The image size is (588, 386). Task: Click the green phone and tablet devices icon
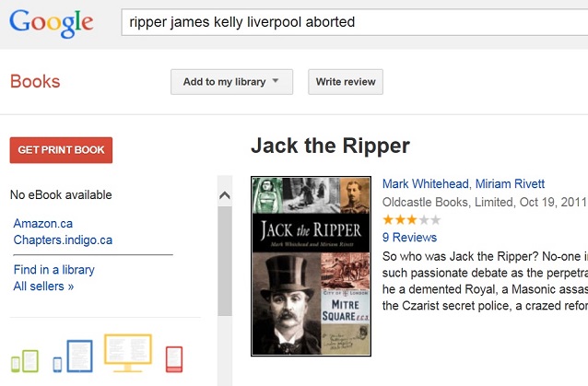pyautogui.click(x=25, y=361)
